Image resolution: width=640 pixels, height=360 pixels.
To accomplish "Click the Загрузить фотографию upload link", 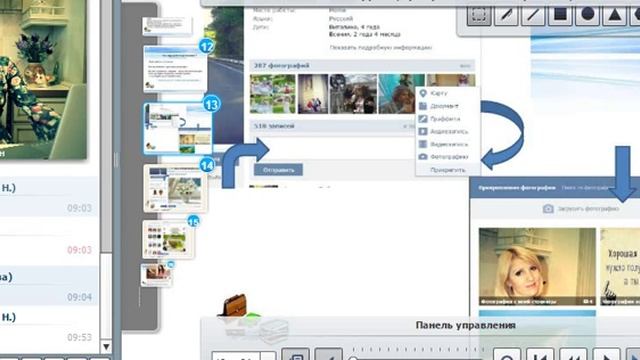I will pos(581,209).
